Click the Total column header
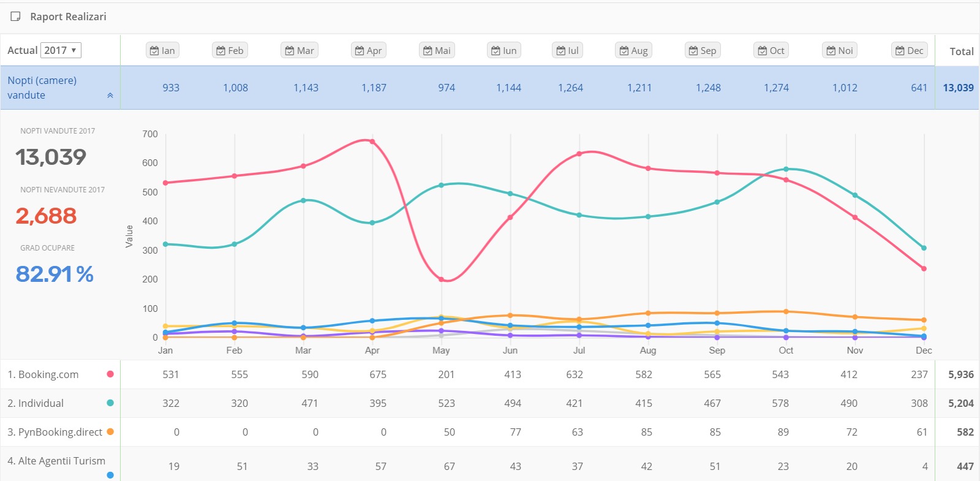The height and width of the screenshot is (481, 980). [x=961, y=51]
